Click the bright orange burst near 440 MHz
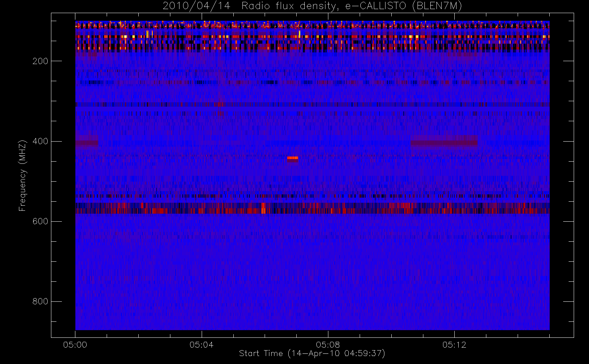 coord(293,158)
